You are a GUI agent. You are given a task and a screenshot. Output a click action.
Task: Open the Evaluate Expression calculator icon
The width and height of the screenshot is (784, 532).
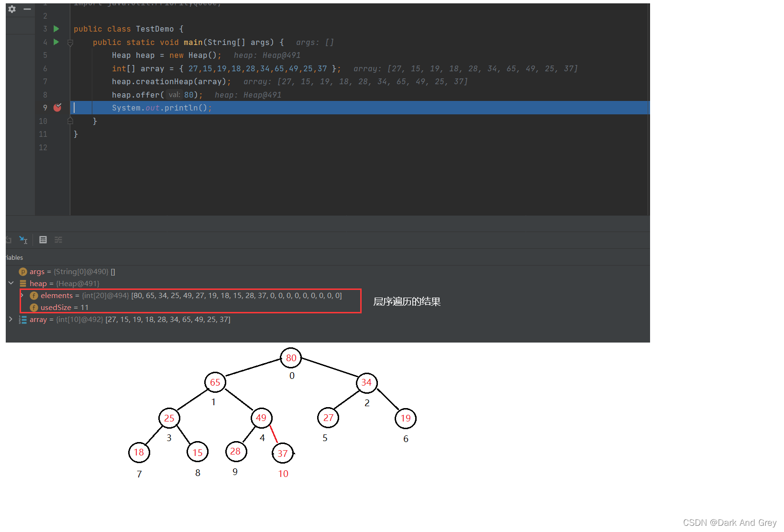(x=43, y=240)
